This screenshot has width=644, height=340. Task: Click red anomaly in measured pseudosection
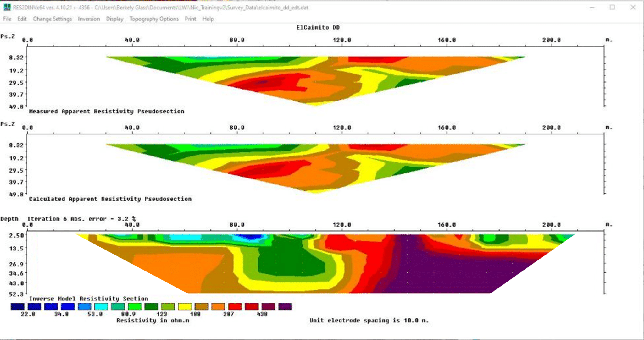(270, 82)
